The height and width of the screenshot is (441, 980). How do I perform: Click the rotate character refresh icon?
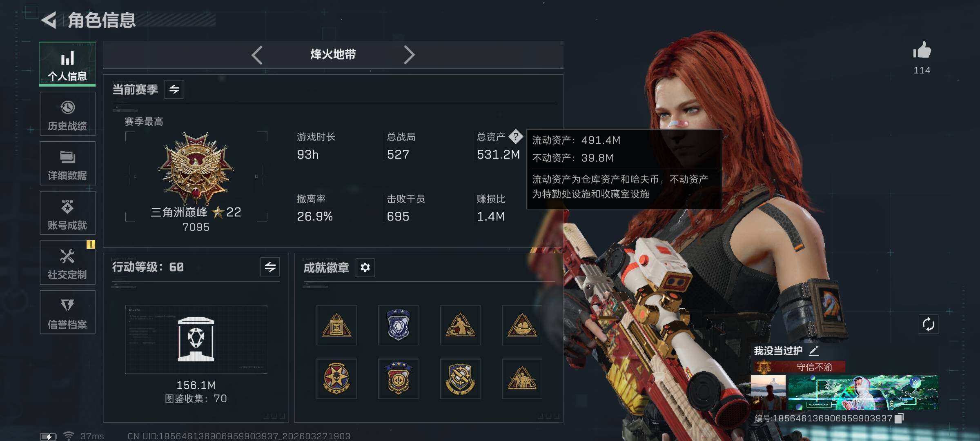(928, 324)
